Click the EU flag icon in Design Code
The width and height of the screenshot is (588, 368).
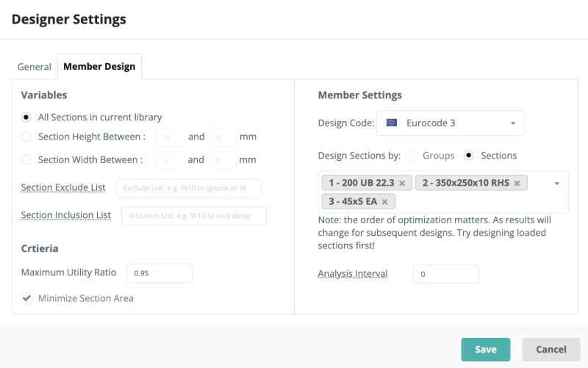point(392,123)
